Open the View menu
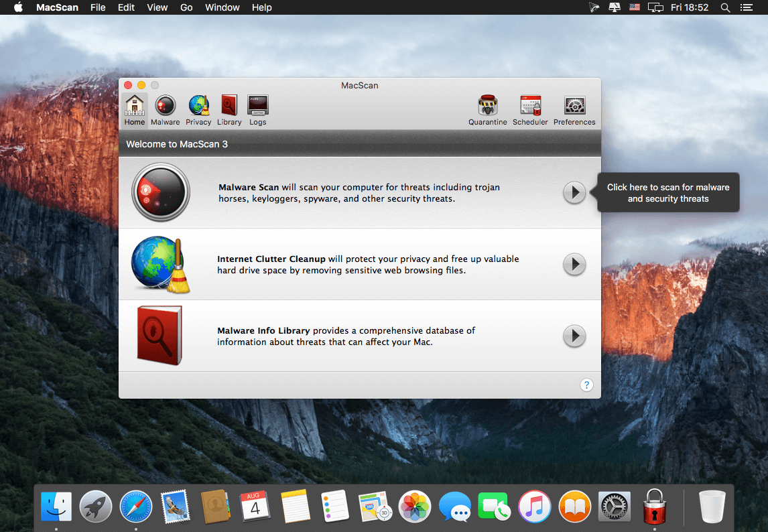768x532 pixels. [157, 7]
